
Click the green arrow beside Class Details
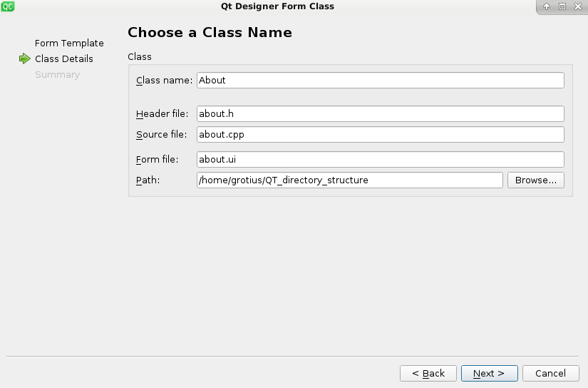[25, 58]
